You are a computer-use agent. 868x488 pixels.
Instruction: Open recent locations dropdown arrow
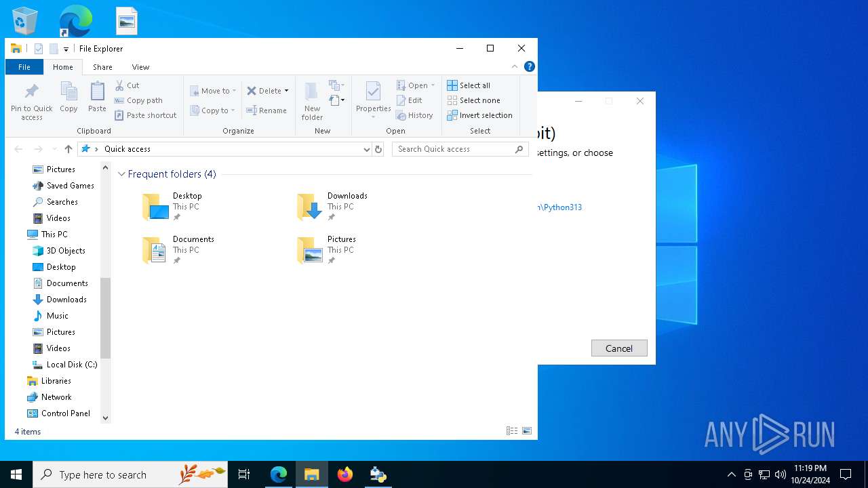pos(54,149)
